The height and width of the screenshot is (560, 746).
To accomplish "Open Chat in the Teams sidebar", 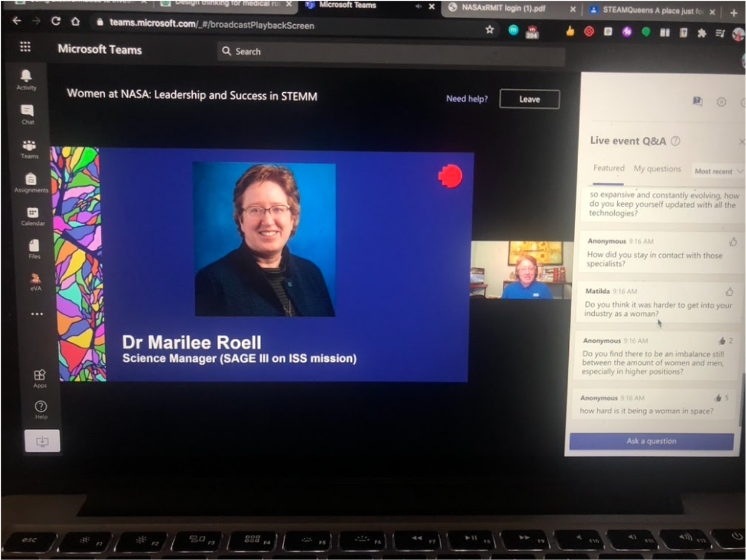I will click(27, 114).
